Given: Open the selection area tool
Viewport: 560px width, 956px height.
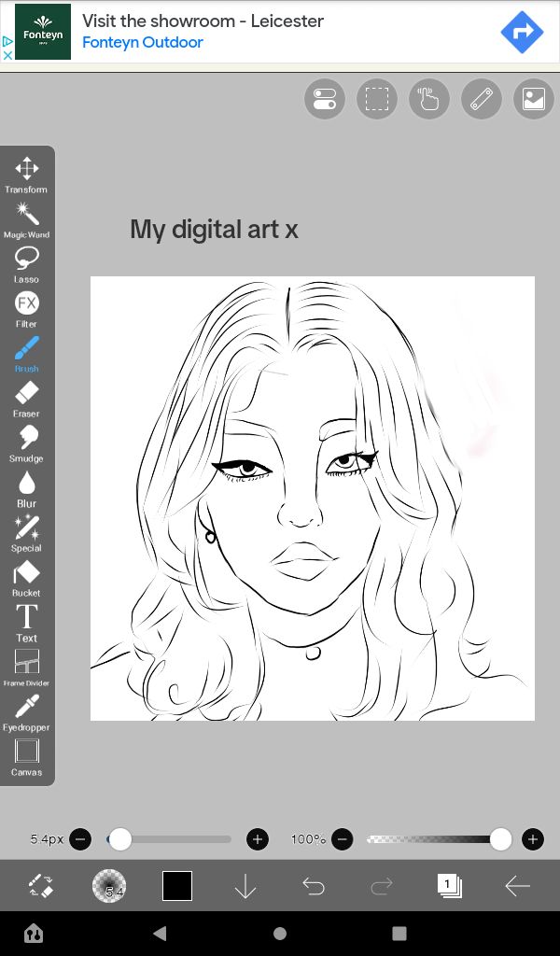Looking at the screenshot, I should [x=377, y=99].
